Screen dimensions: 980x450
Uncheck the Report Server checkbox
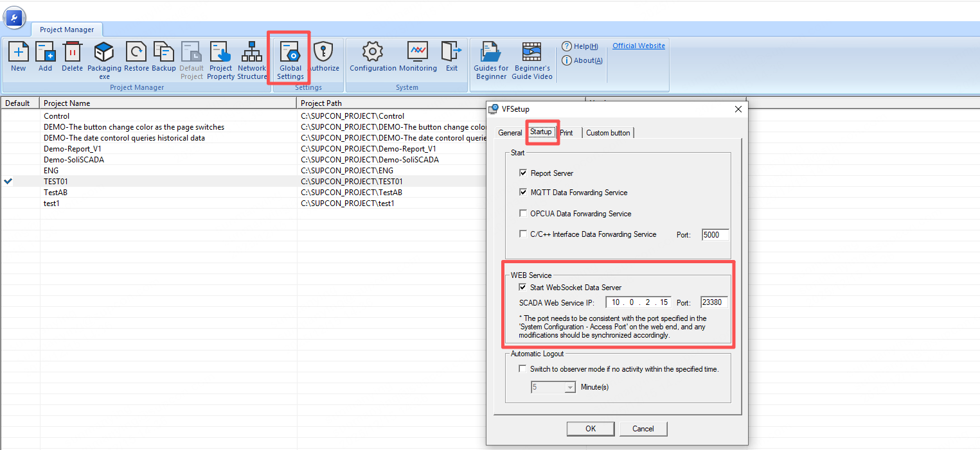click(523, 173)
